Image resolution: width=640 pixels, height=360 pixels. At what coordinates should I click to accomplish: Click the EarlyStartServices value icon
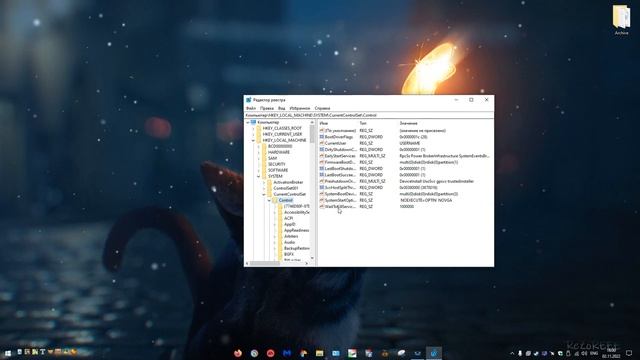(322, 156)
